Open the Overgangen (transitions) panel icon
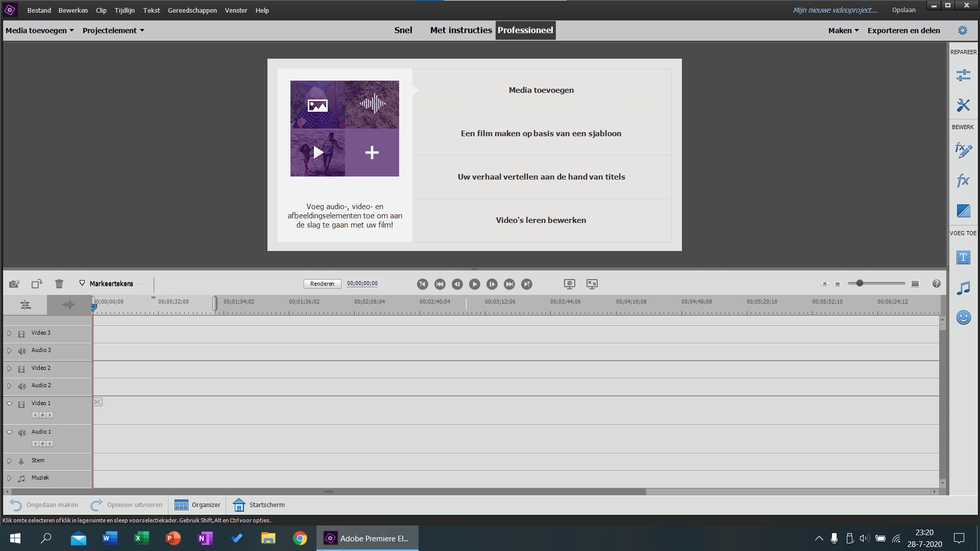Image resolution: width=980 pixels, height=551 pixels. (x=963, y=211)
